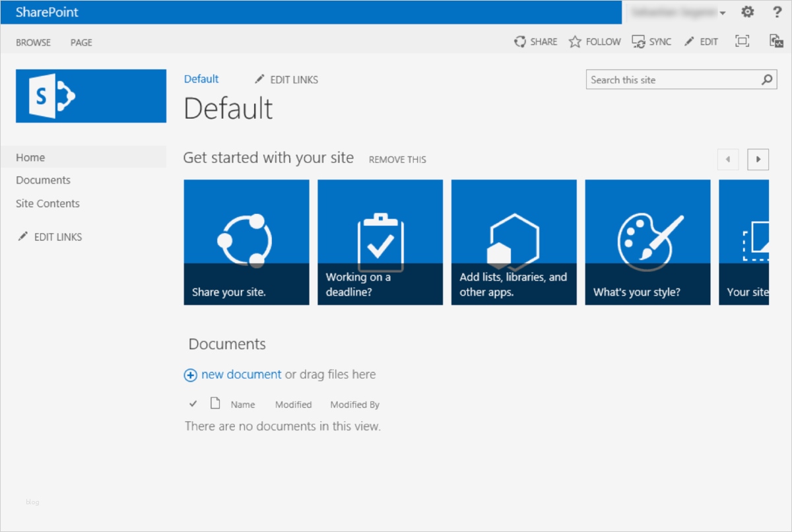Toggle focus on content icon

pos(742,42)
